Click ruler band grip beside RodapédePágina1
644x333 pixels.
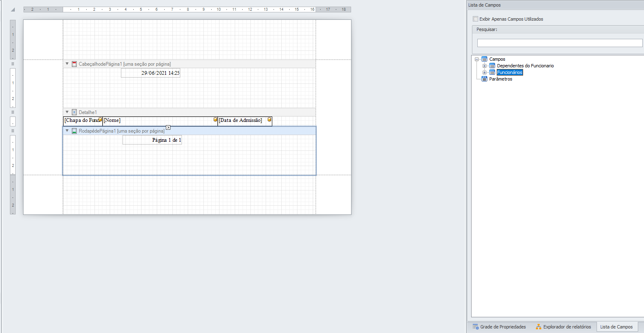tap(13, 131)
